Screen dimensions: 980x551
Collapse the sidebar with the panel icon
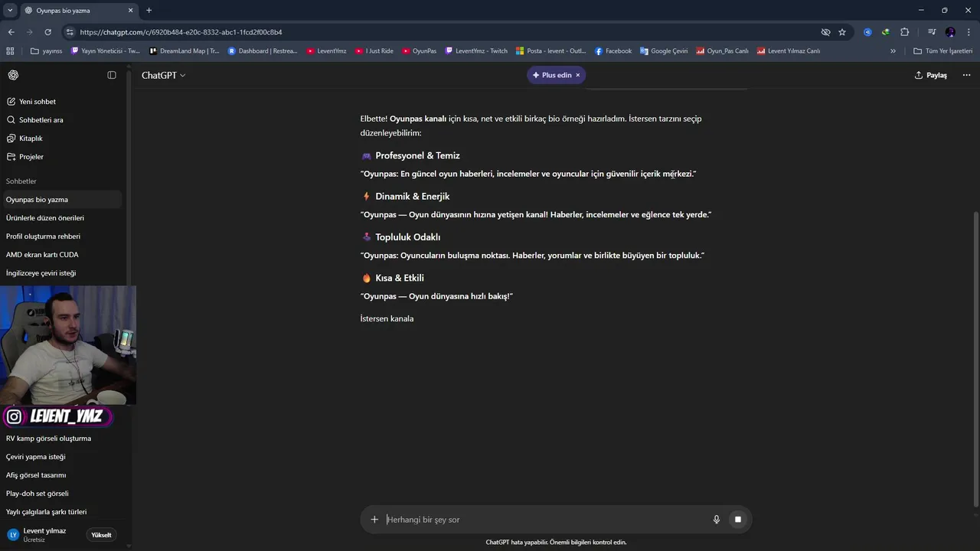(112, 75)
